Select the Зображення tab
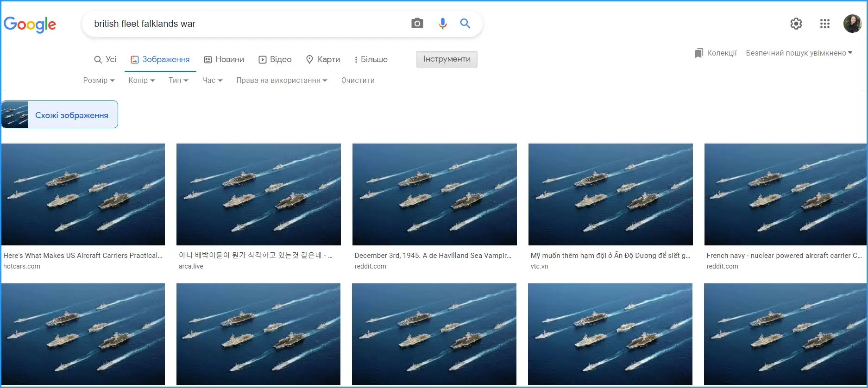Screen dimensions: 868x388 point(160,59)
